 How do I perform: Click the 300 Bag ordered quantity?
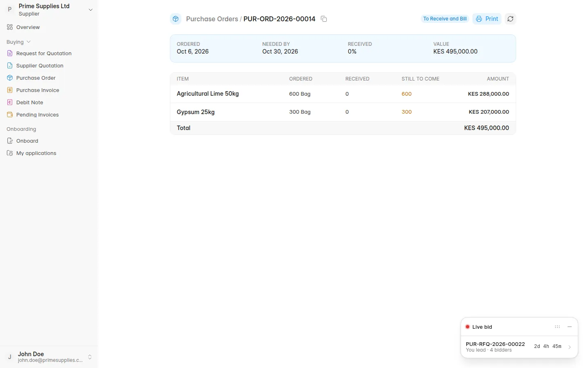coord(300,112)
